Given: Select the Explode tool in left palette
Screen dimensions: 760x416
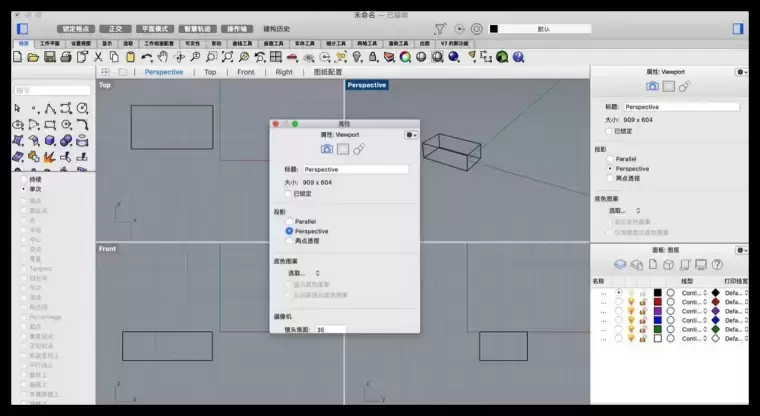Looking at the screenshot, I should [x=49, y=157].
